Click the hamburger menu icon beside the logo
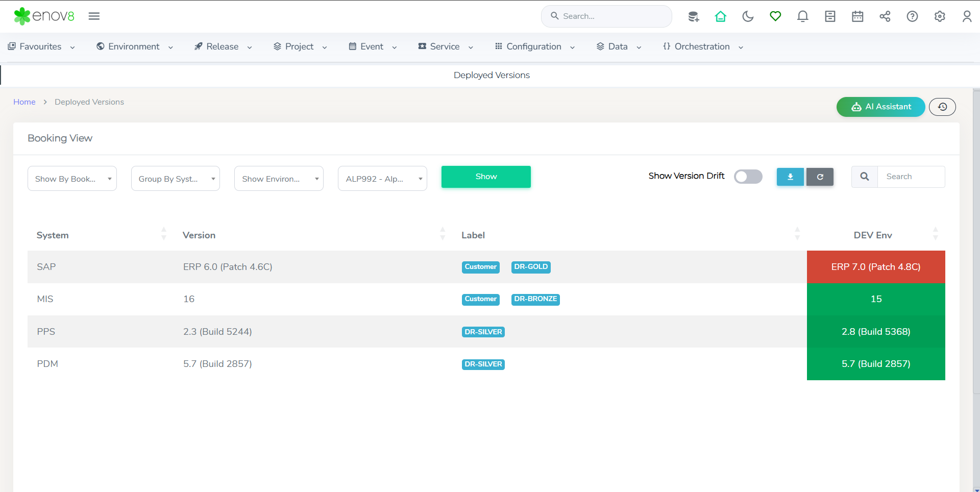The width and height of the screenshot is (980, 492). (x=94, y=16)
